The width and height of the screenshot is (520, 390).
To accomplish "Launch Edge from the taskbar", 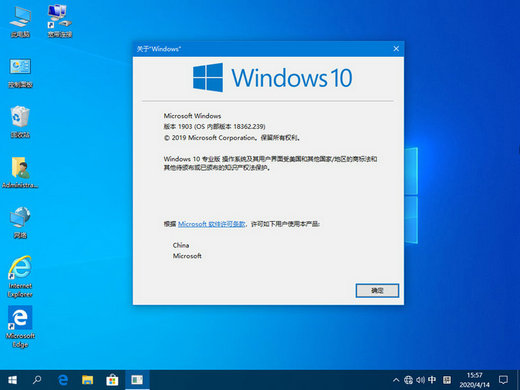I will click(62, 380).
